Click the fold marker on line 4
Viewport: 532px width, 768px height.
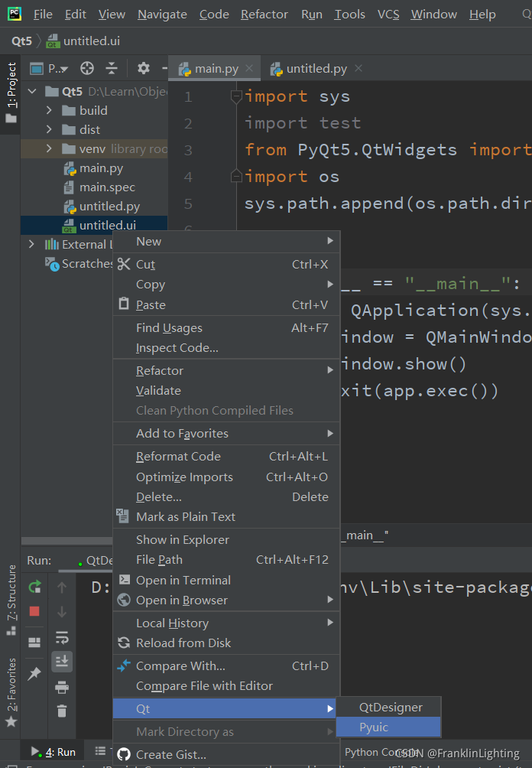(x=236, y=175)
